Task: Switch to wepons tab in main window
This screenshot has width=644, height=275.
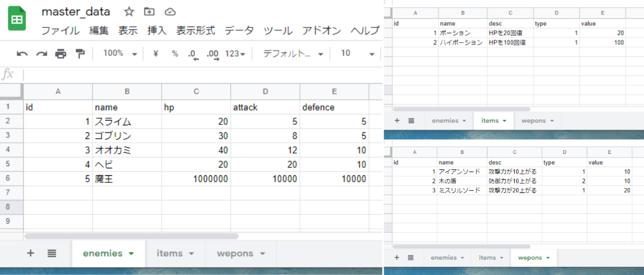Action: click(x=241, y=253)
